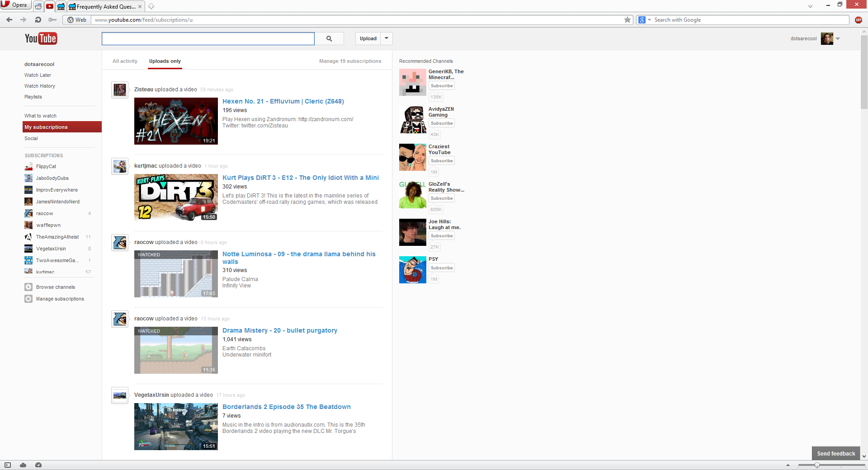The height and width of the screenshot is (470, 868).
Task: Click Manage 19 subscriptions link
Action: (x=350, y=61)
